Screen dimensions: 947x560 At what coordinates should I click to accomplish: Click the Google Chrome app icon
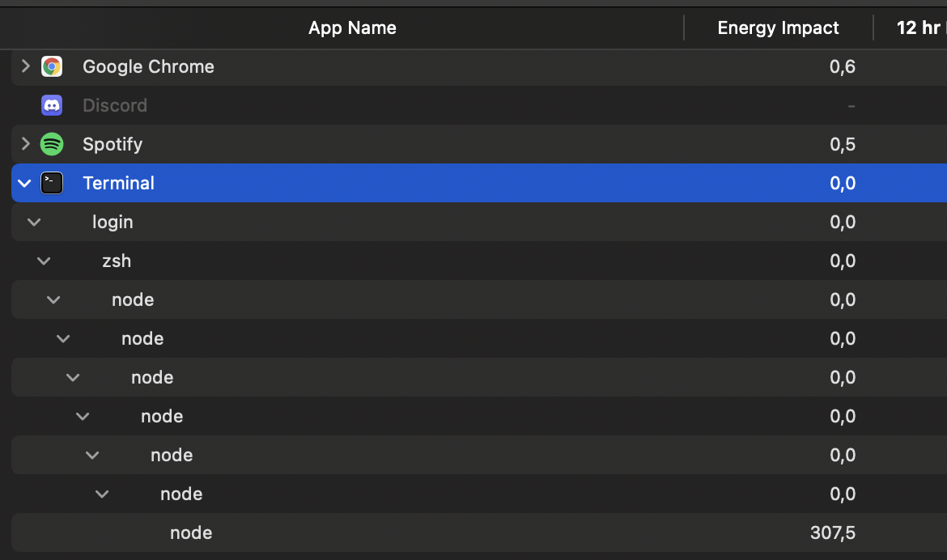click(52, 66)
